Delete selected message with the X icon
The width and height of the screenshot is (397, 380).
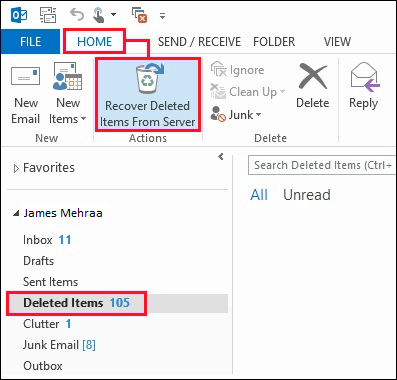[313, 85]
